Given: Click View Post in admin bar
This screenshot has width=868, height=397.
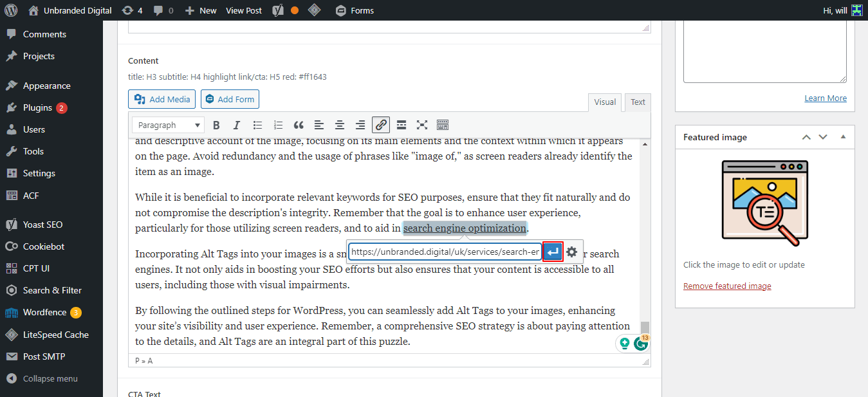Looking at the screenshot, I should 244,10.
